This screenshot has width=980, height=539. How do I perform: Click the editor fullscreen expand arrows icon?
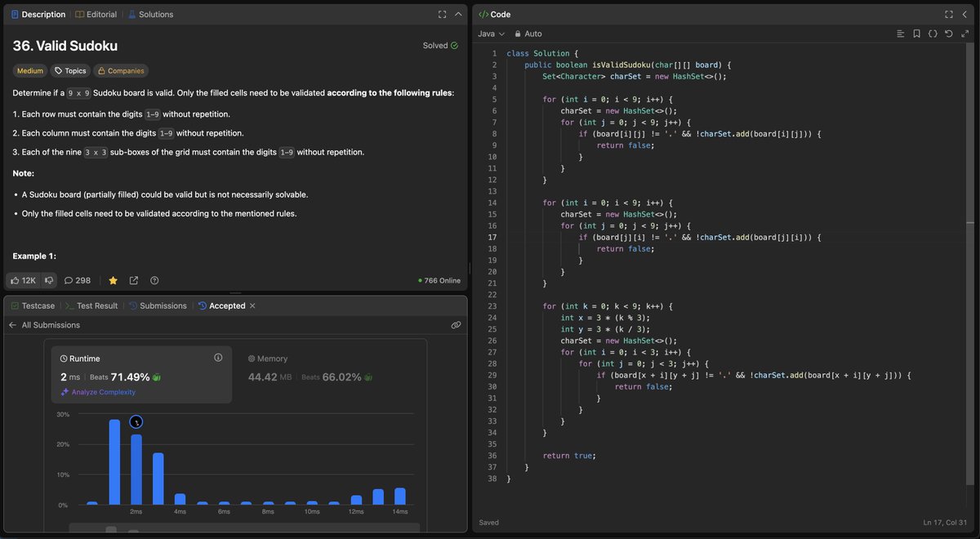pyautogui.click(x=964, y=33)
